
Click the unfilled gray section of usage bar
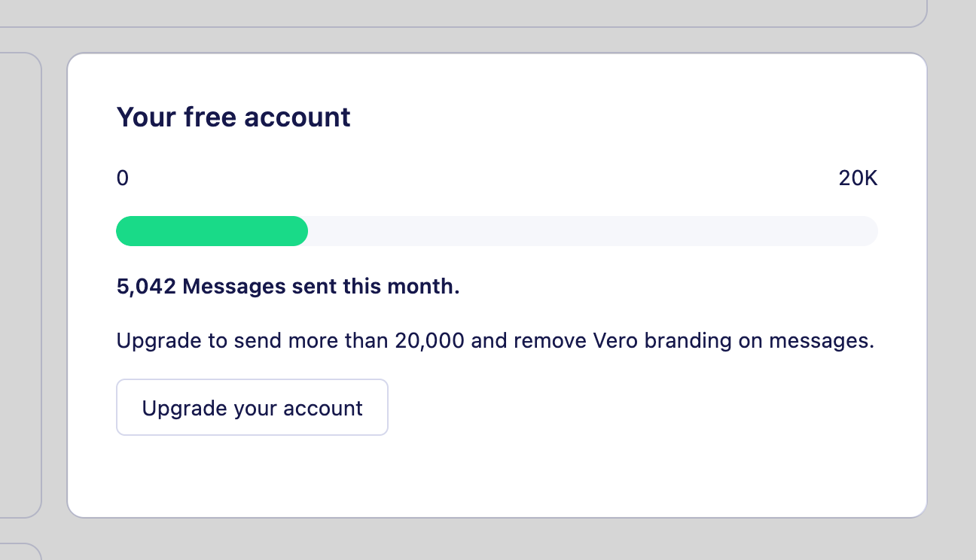coord(587,231)
